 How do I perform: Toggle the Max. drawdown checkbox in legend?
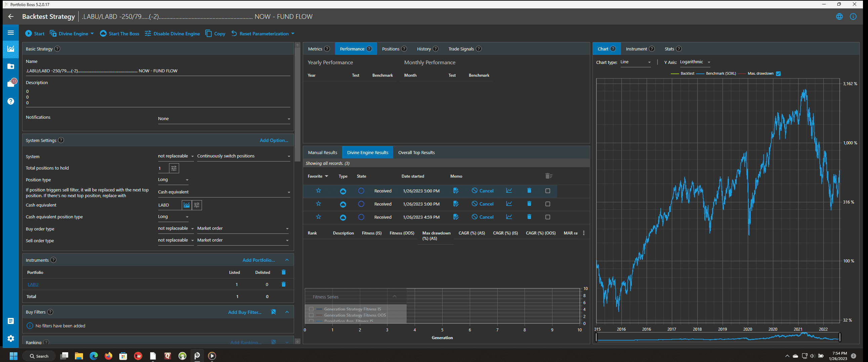pyautogui.click(x=778, y=74)
